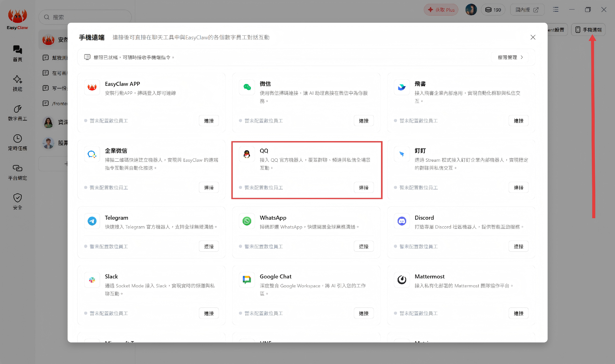The width and height of the screenshot is (615, 364).
Task: Connect 企業微信
Action: [209, 188]
